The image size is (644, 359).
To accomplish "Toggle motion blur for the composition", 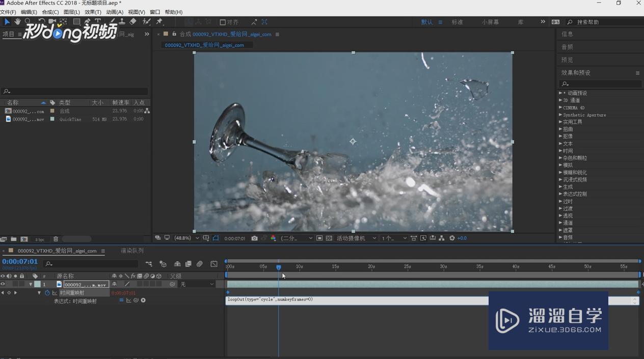I will tap(200, 264).
